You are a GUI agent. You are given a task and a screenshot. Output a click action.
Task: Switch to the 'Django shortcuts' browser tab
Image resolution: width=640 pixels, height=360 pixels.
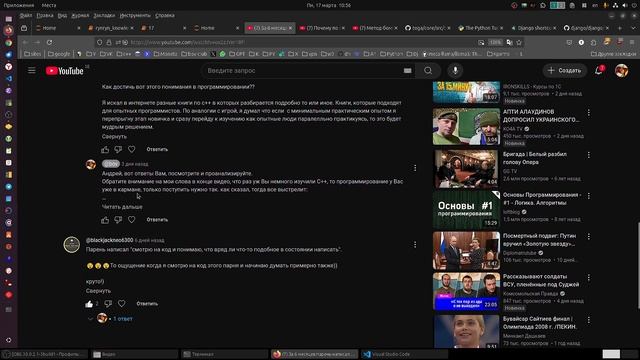pyautogui.click(x=533, y=28)
